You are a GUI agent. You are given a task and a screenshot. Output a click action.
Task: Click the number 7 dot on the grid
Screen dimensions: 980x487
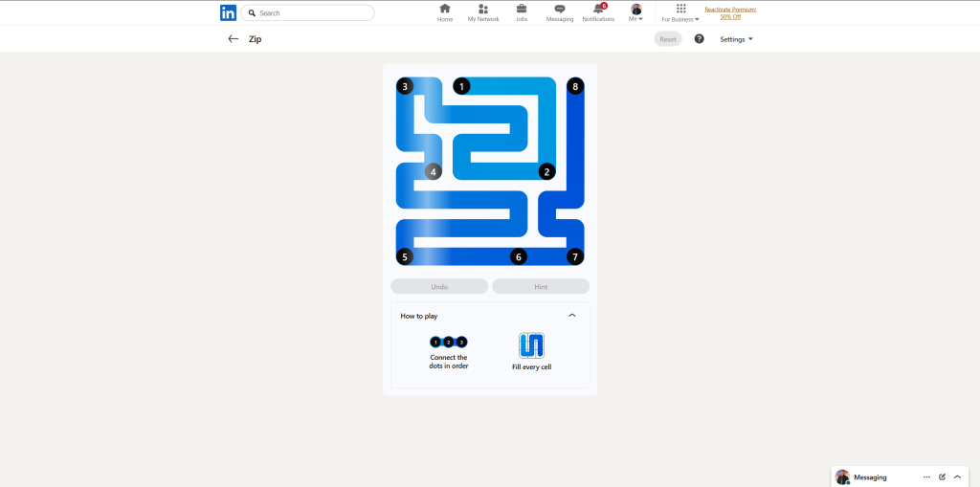[x=575, y=256]
